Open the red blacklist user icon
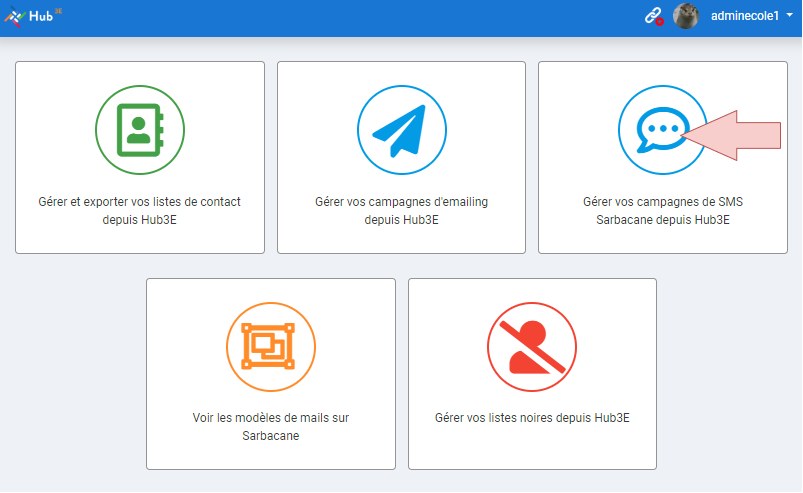 pos(532,347)
